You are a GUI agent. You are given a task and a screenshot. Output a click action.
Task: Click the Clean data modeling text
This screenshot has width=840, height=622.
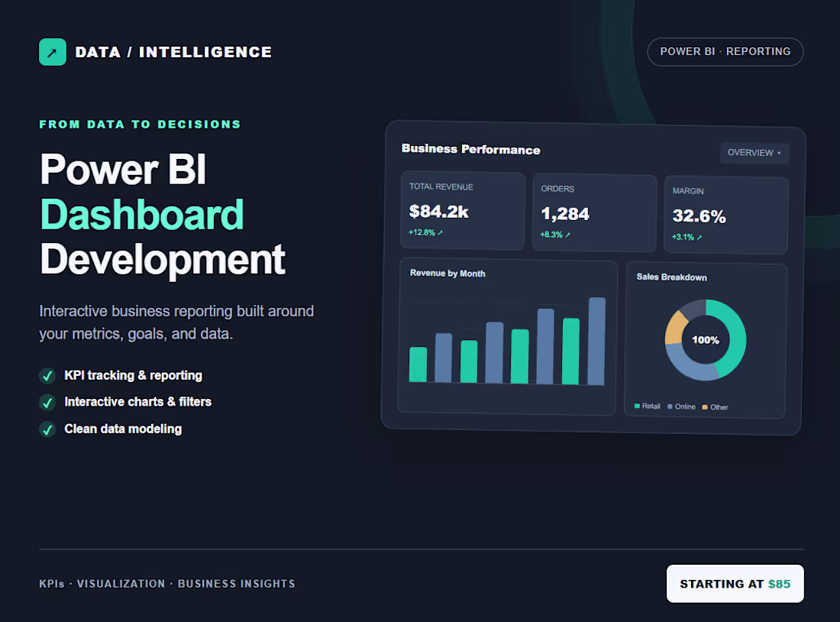(123, 429)
